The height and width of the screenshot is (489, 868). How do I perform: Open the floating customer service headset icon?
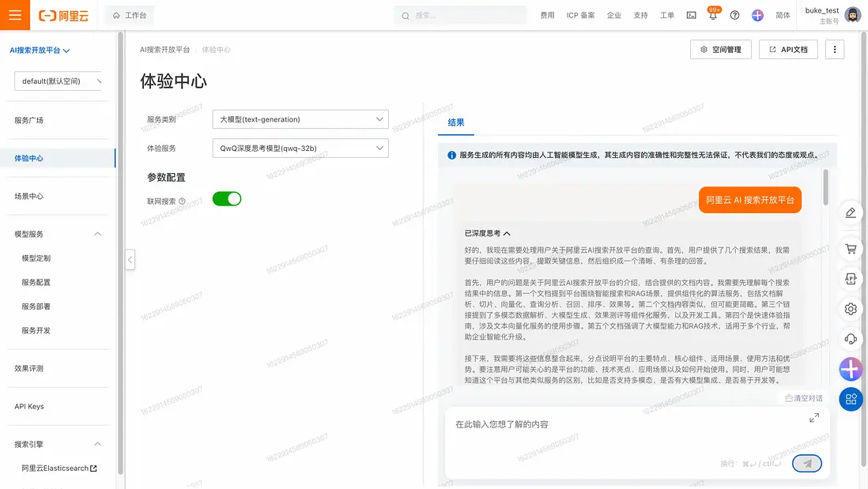tap(851, 339)
